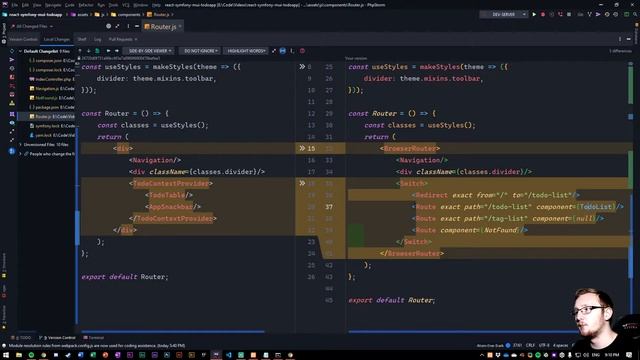Apply change chevron at line 8
Screen dimensions: 640x360
tap(302, 67)
